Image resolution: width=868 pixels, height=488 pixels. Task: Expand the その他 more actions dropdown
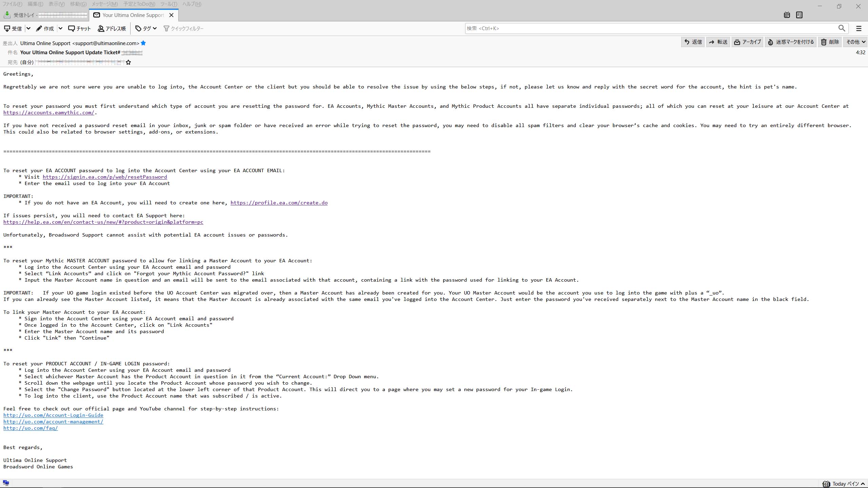855,42
